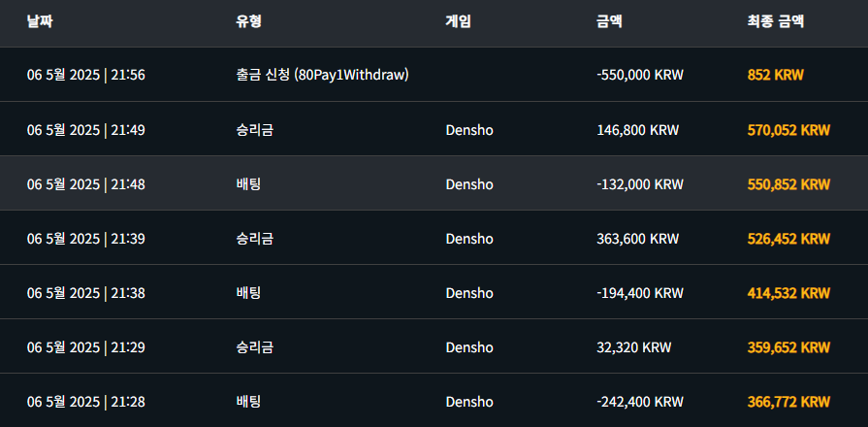Image resolution: width=868 pixels, height=427 pixels.
Task: Click the 21:49 transaction date
Action: tap(86, 129)
